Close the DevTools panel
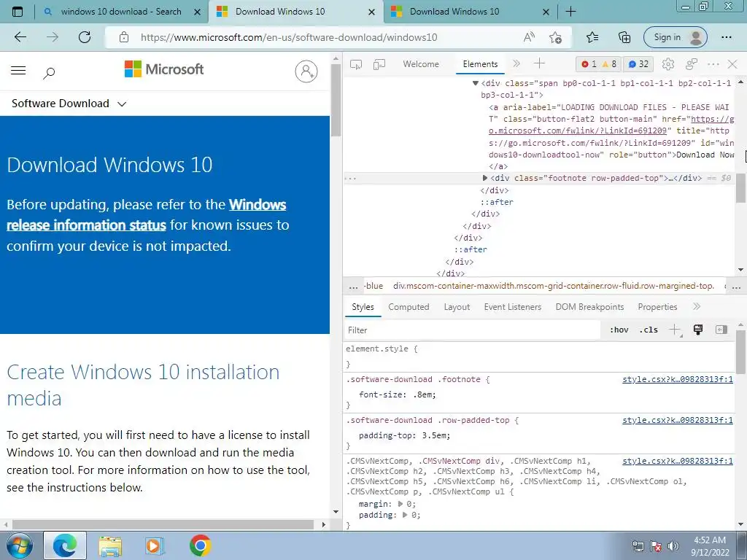The image size is (747, 560). click(732, 64)
